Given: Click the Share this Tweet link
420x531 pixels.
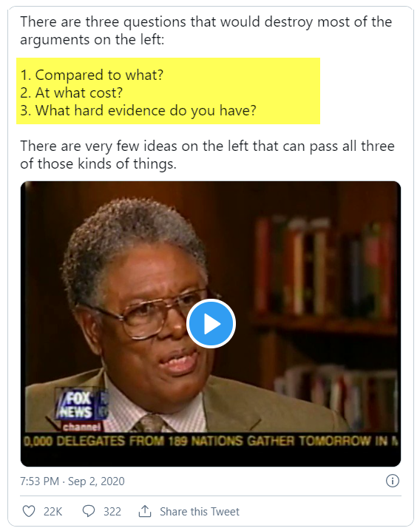Looking at the screenshot, I should (x=200, y=511).
